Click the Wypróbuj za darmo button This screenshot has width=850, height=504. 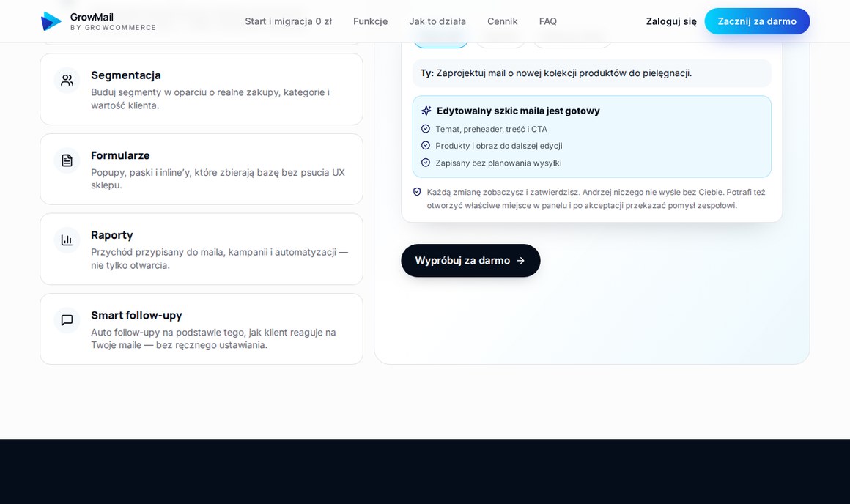click(x=470, y=261)
